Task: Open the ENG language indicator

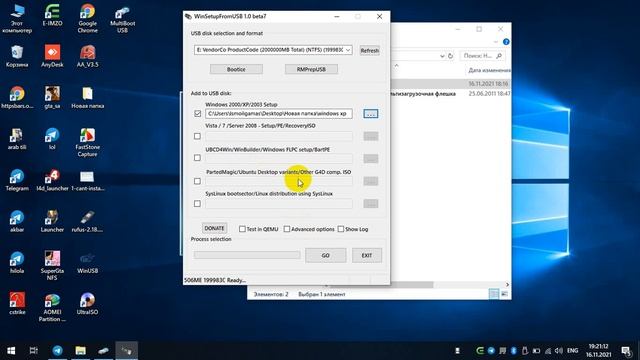Action: (573, 351)
